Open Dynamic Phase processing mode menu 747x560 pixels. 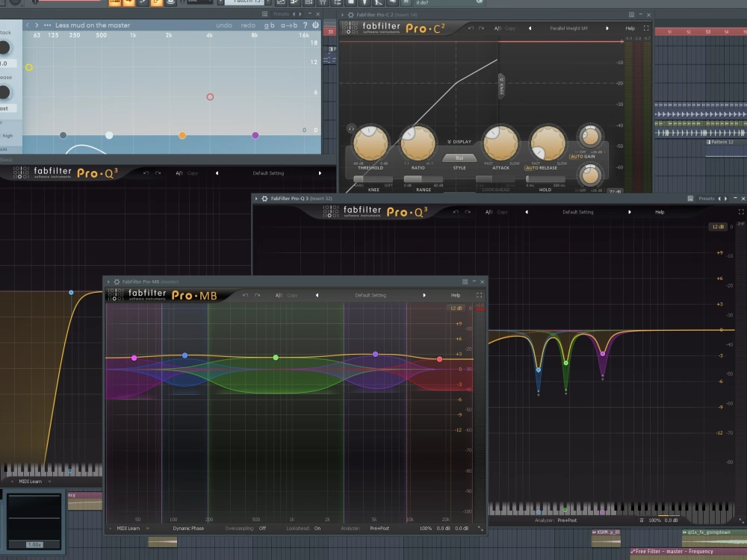tap(188, 528)
